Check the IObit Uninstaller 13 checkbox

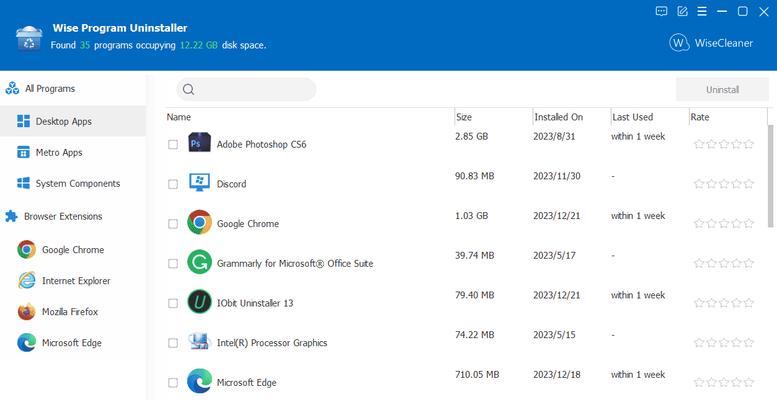[x=173, y=303]
